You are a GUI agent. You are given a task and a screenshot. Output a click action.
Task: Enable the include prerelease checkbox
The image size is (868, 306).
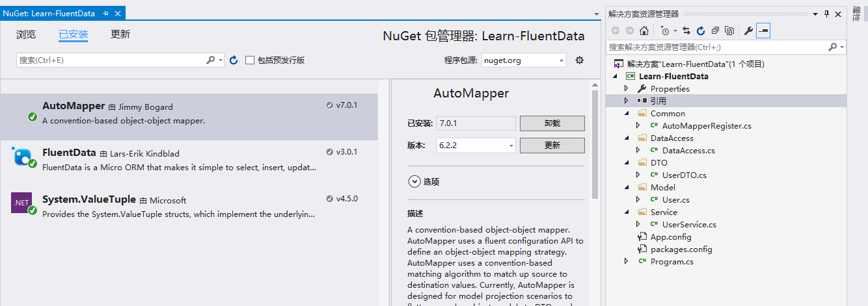(x=250, y=60)
